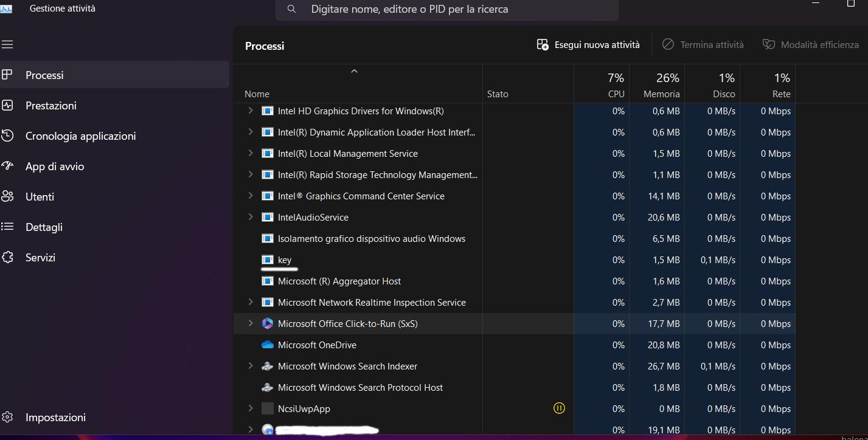Click the 20,6 MB memory value
The width and height of the screenshot is (868, 440).
(x=664, y=217)
